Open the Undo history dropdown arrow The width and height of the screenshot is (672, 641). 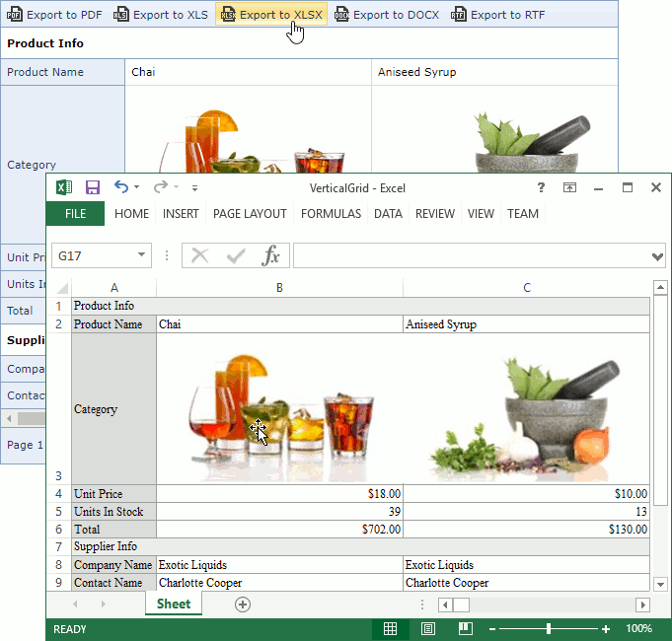[137, 187]
